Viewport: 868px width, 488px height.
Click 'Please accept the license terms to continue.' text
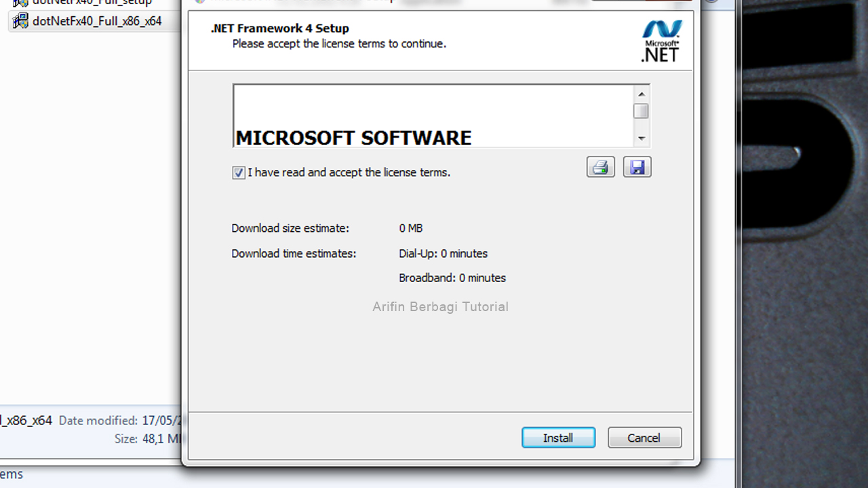tap(339, 44)
